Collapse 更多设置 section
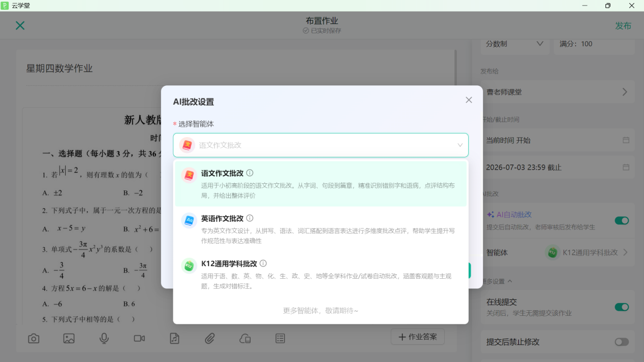The width and height of the screenshot is (644, 362). 497,281
